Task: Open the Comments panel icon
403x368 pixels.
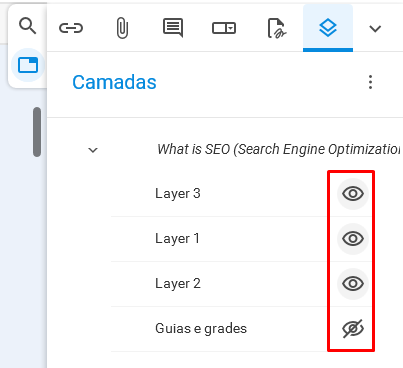Action: (x=173, y=28)
